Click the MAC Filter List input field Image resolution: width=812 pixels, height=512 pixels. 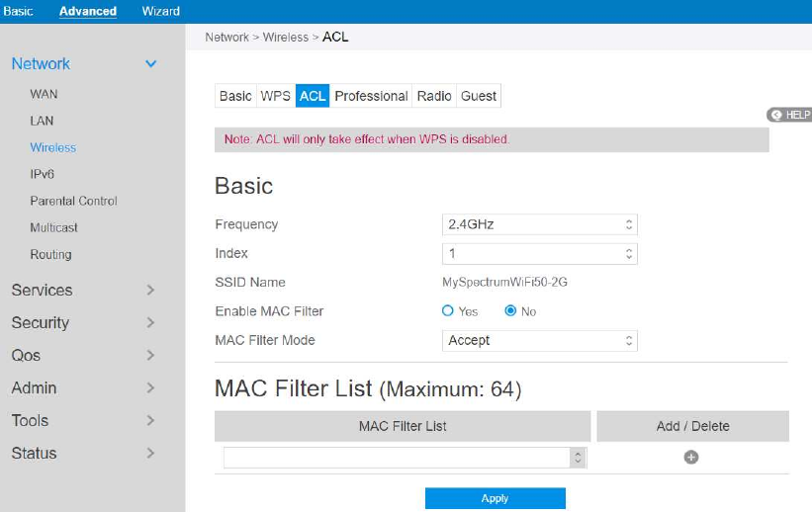(x=398, y=457)
